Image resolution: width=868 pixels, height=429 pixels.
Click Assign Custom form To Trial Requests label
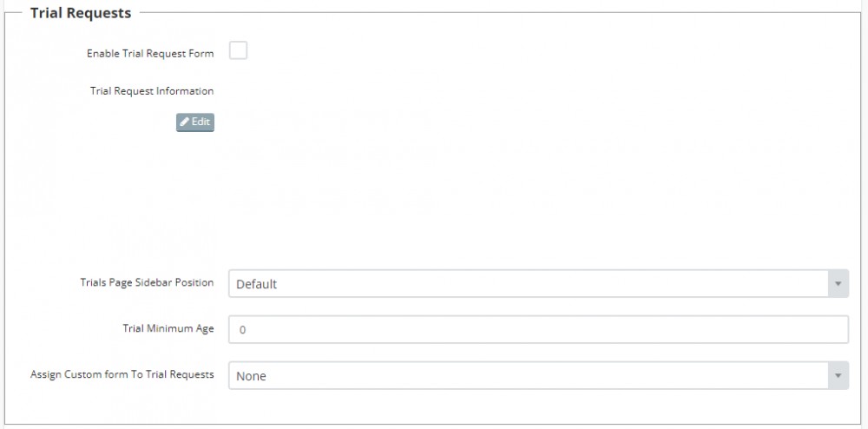122,375
